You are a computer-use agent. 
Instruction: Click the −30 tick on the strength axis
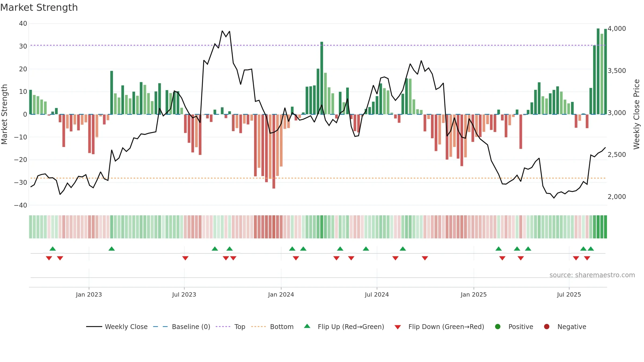tap(21, 183)
